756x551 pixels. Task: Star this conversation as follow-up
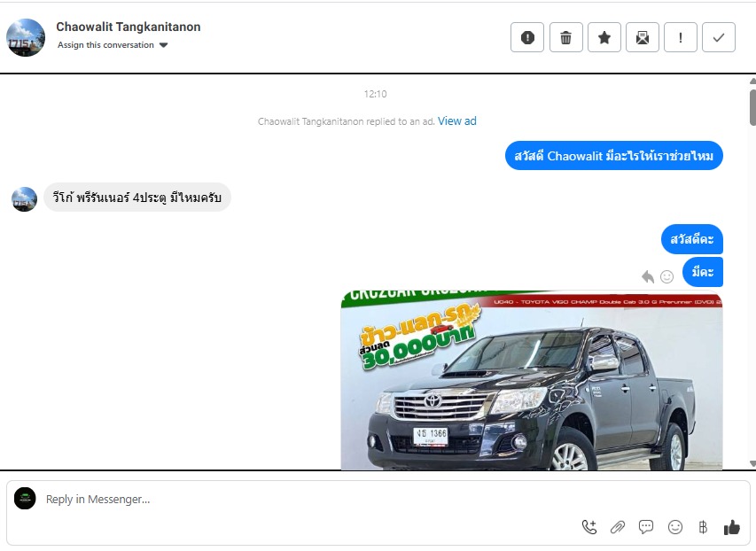[x=604, y=37]
